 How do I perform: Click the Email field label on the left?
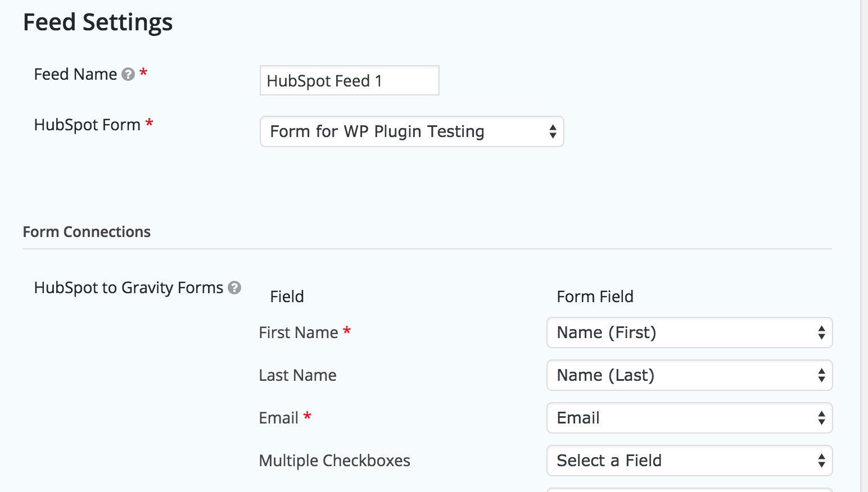278,418
